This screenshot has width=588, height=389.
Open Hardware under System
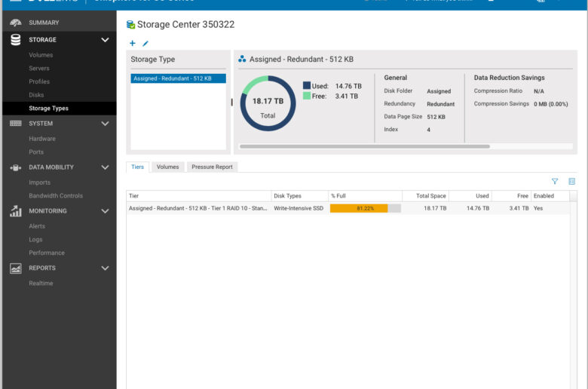point(42,139)
